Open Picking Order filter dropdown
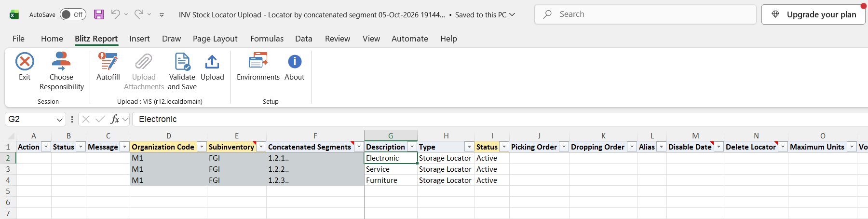 (564, 147)
